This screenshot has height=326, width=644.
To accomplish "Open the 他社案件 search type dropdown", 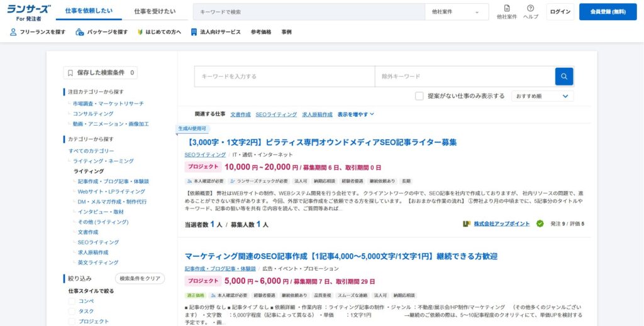I will point(456,12).
